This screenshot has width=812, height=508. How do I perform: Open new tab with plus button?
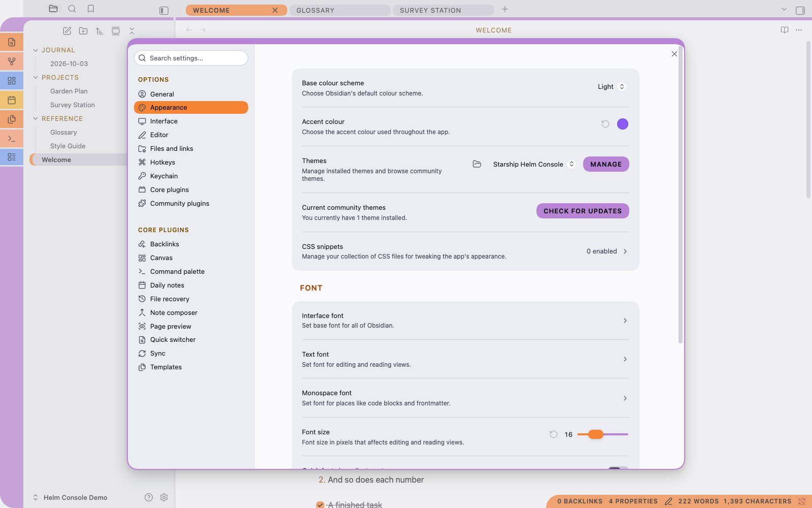[505, 9]
